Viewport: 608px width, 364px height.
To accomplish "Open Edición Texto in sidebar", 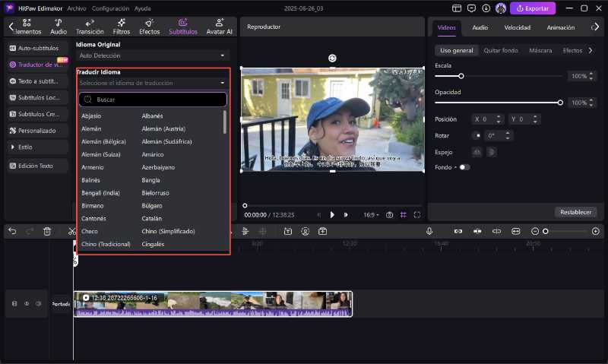I will tap(37, 166).
